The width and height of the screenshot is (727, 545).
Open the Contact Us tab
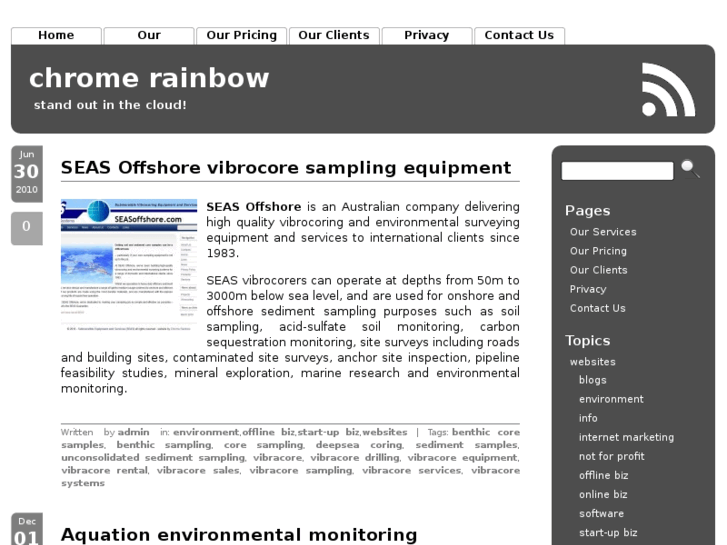pyautogui.click(x=519, y=36)
